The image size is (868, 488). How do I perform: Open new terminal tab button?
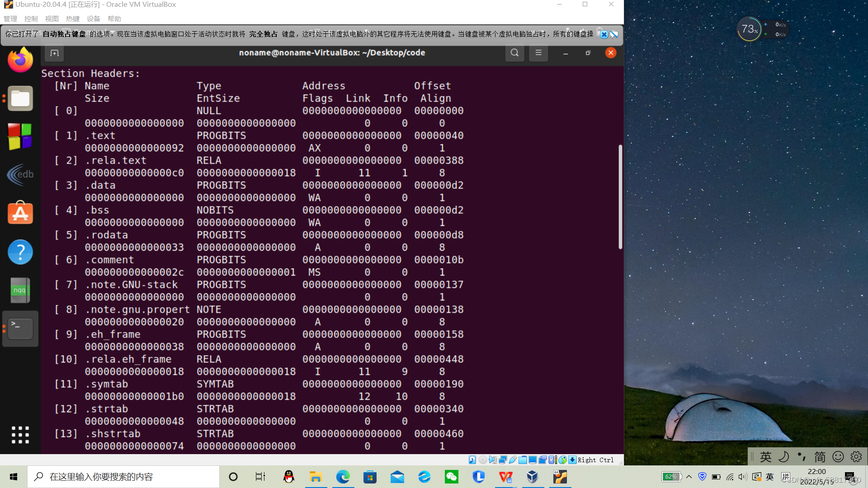tap(55, 53)
